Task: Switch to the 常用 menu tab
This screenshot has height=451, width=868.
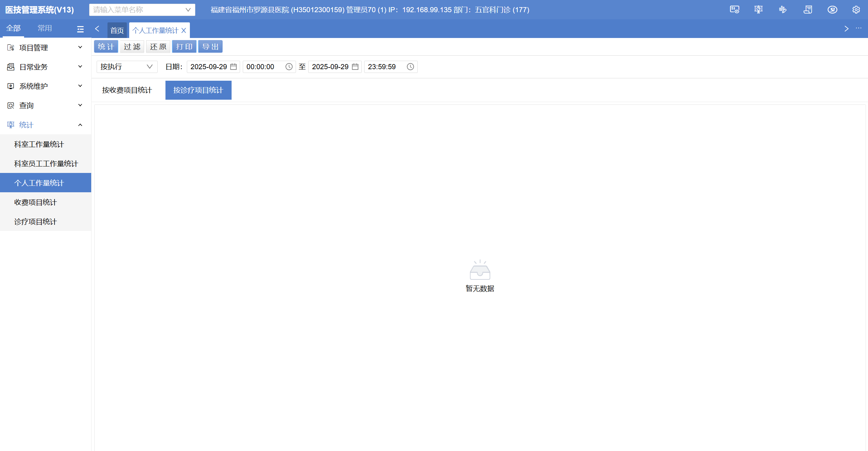Action: 45,28
